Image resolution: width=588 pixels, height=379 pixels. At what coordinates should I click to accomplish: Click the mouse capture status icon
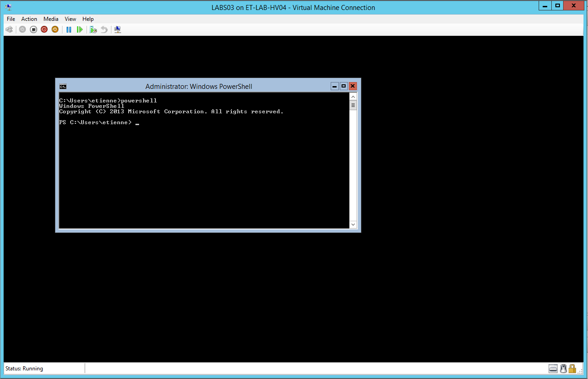tap(563, 368)
